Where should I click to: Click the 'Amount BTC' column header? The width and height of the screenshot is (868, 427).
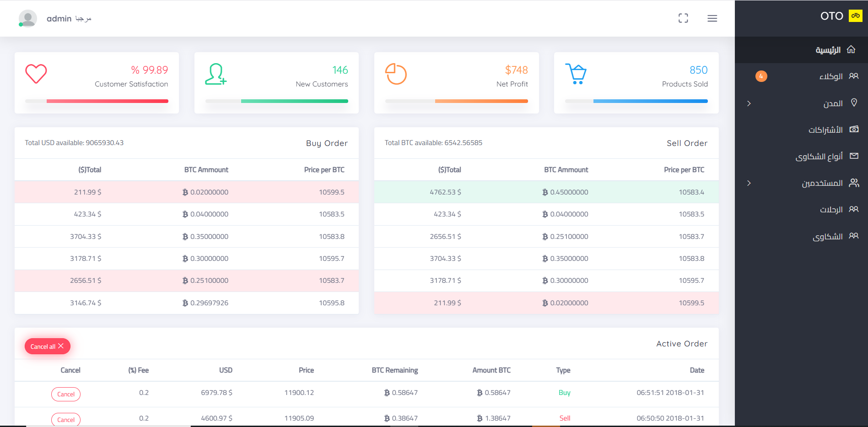coord(491,370)
